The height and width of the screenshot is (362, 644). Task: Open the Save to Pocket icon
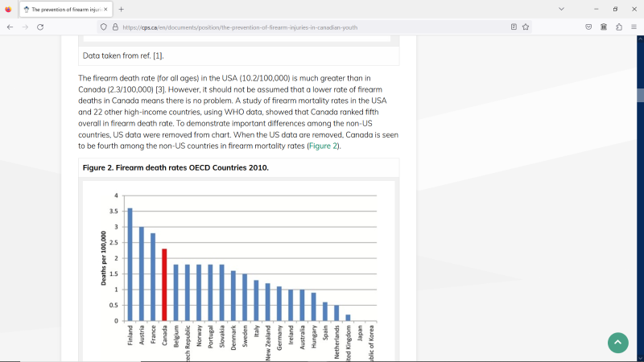(x=588, y=27)
